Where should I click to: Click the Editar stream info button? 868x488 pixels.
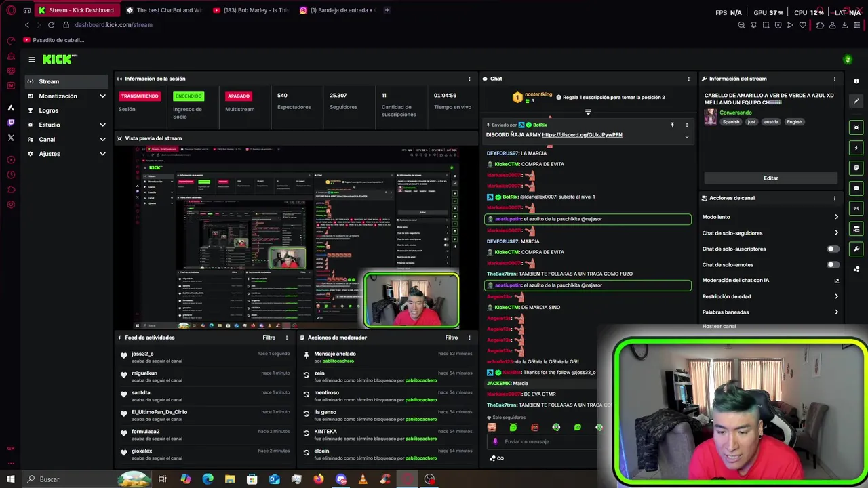pos(771,178)
